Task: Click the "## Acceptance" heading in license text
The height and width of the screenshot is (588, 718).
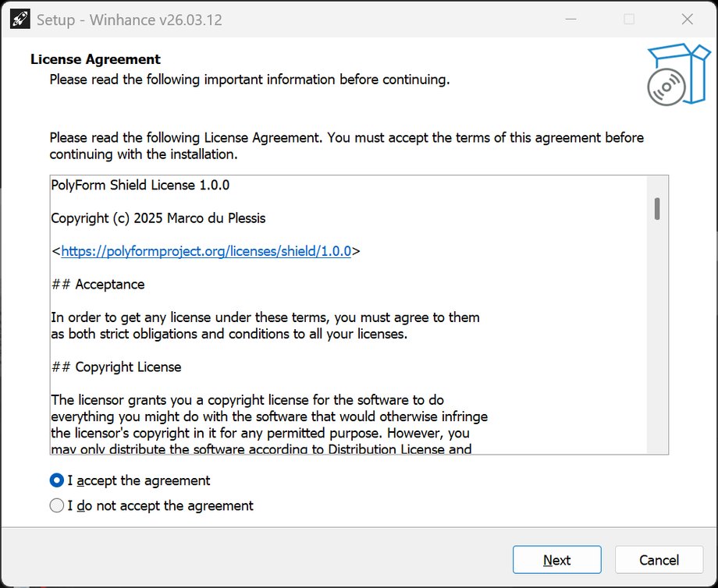Action: click(x=98, y=285)
